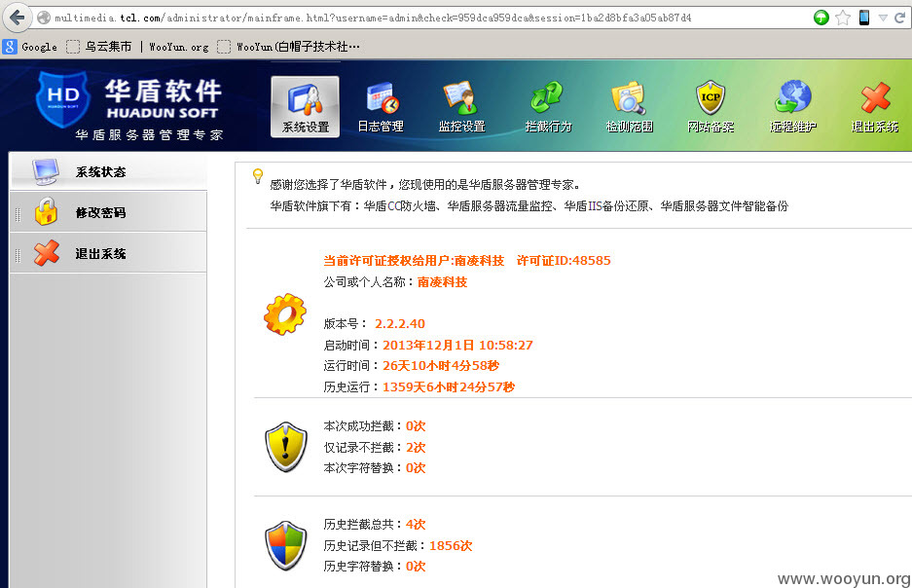Select 系统状态 in left sidebar

click(108, 171)
